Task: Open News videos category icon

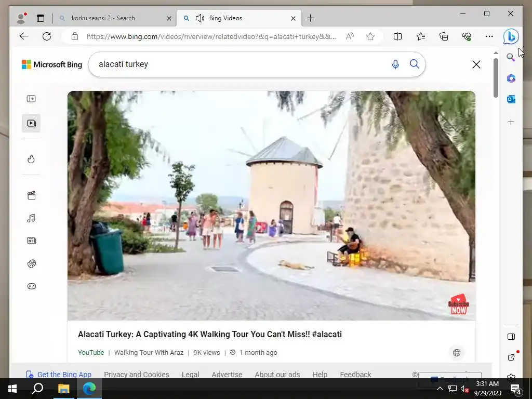Action: point(31,241)
